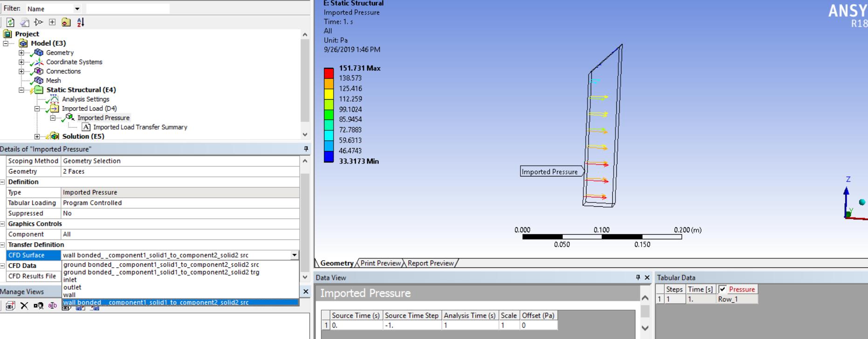Switch to the Report Preview tab
This screenshot has width=868, height=339.
[431, 263]
